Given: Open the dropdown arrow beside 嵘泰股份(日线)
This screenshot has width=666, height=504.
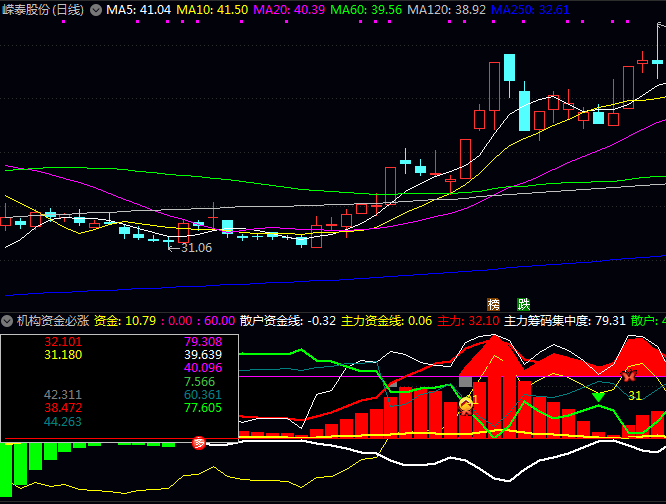Looking at the screenshot, I should pyautogui.click(x=96, y=9).
